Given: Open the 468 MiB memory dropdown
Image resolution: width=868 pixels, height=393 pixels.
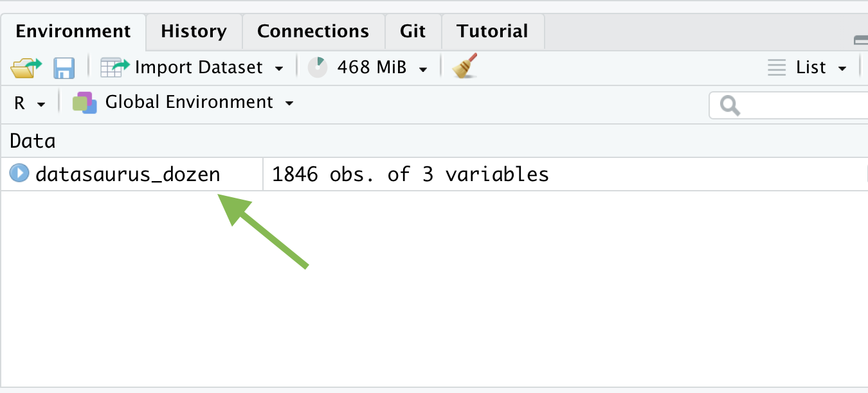Looking at the screenshot, I should pos(423,68).
